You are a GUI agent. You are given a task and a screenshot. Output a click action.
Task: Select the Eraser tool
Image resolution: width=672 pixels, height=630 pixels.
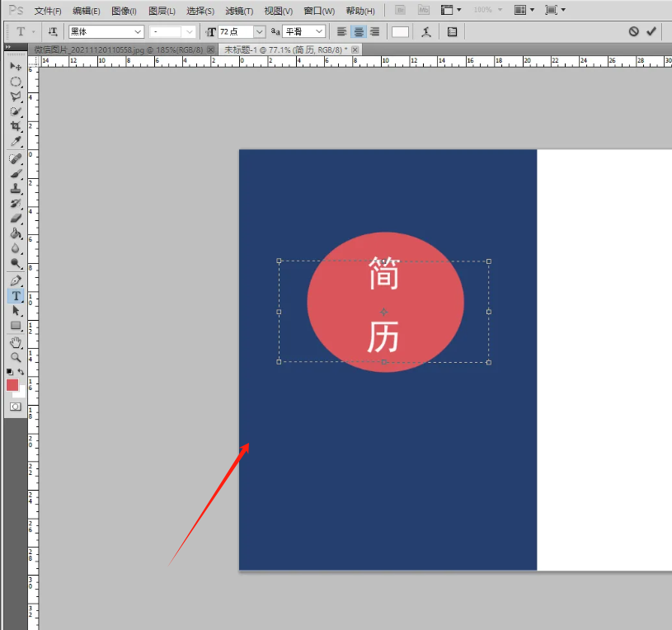coord(15,219)
